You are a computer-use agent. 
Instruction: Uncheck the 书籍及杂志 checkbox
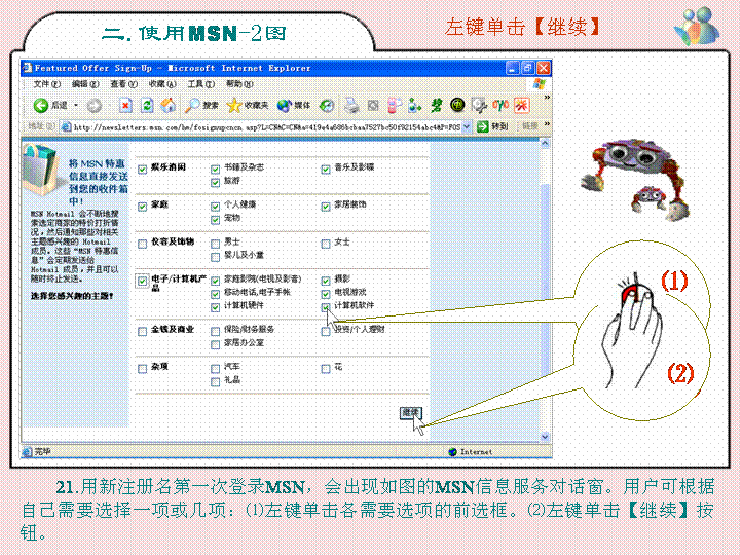216,168
